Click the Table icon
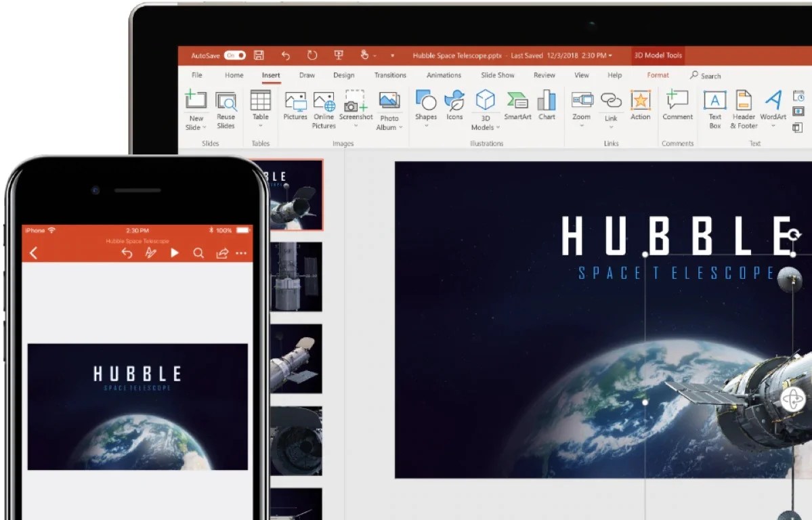The height and width of the screenshot is (520, 812). [261, 100]
